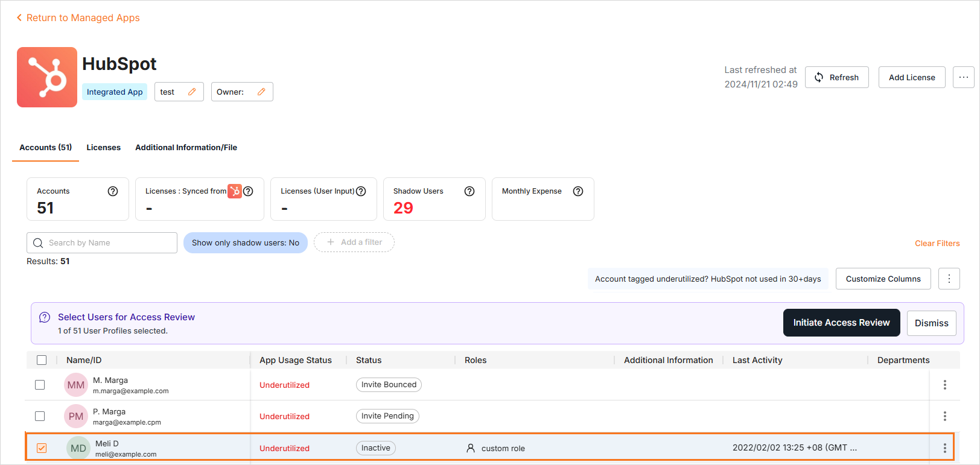Click the underutilized account info note

click(708, 279)
